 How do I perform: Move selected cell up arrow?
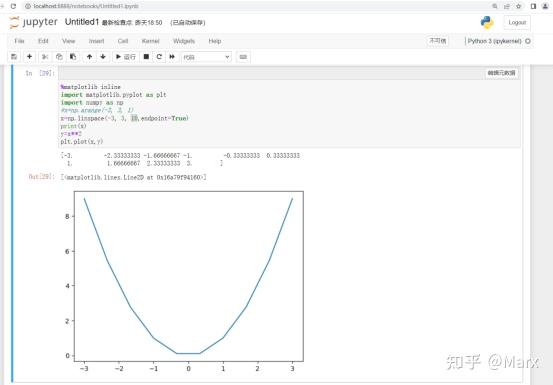tap(90, 57)
